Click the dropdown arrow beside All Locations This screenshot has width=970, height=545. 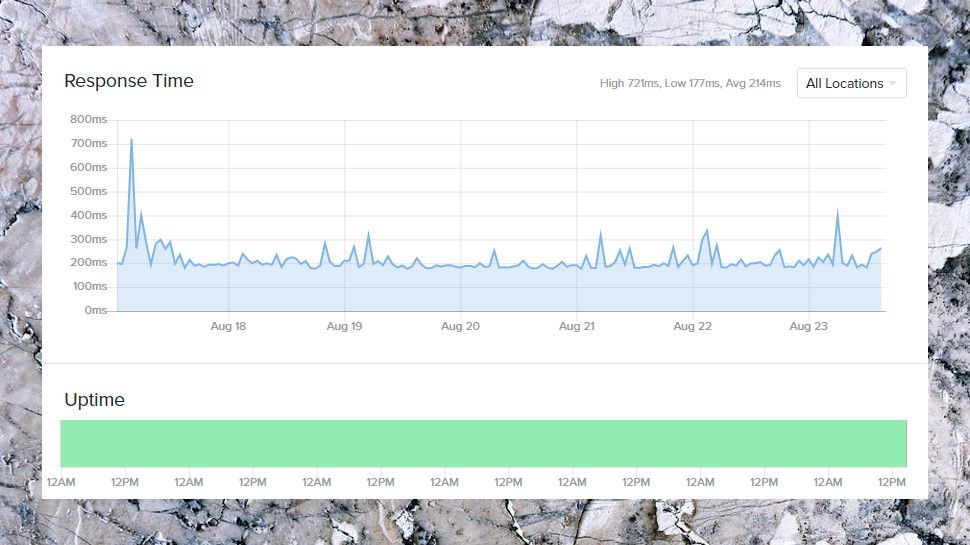[893, 84]
